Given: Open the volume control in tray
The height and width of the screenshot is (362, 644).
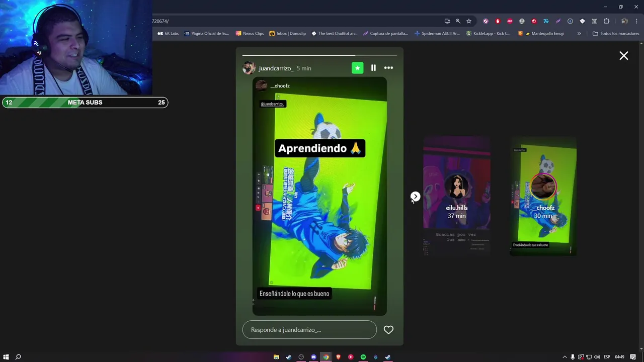Looking at the screenshot, I should tap(597, 357).
